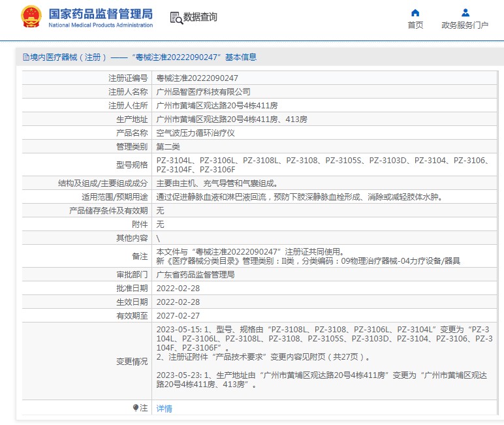The height and width of the screenshot is (425, 504).
Task: Click the document icon before 境内医疗器械
Action: [x=25, y=57]
